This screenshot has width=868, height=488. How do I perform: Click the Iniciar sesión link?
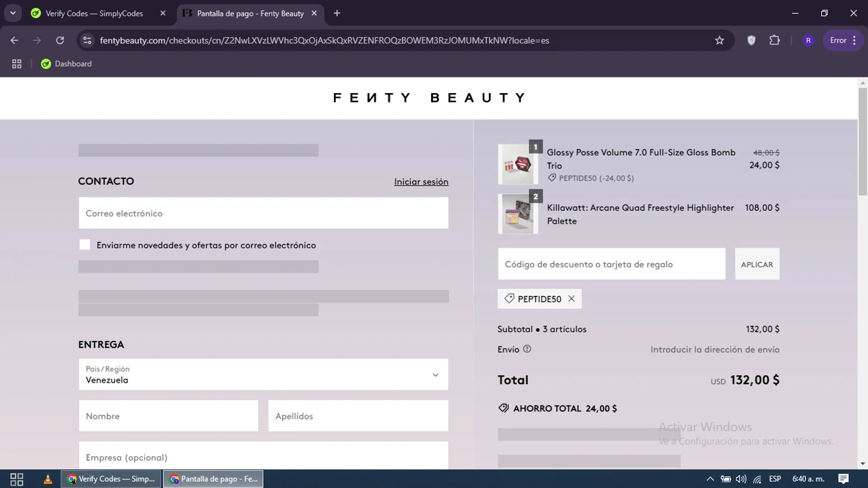click(421, 182)
